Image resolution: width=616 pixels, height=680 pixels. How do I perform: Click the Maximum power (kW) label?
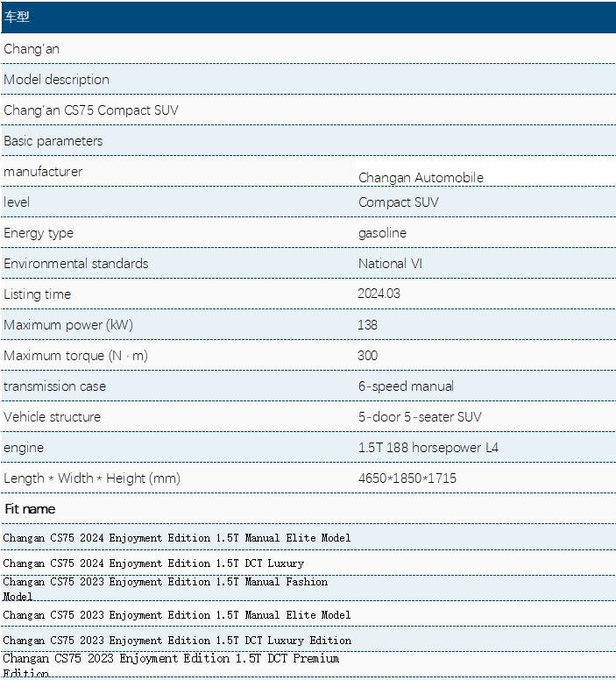tap(68, 325)
